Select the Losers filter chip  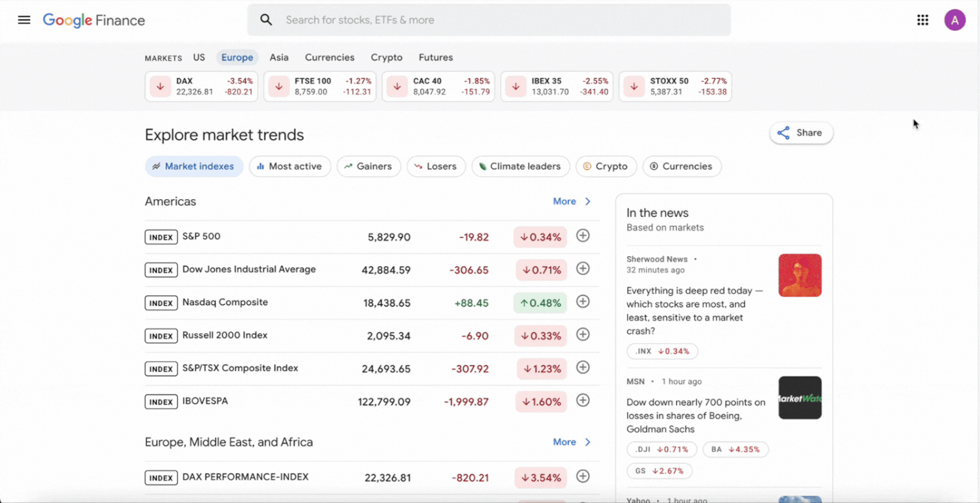click(436, 167)
